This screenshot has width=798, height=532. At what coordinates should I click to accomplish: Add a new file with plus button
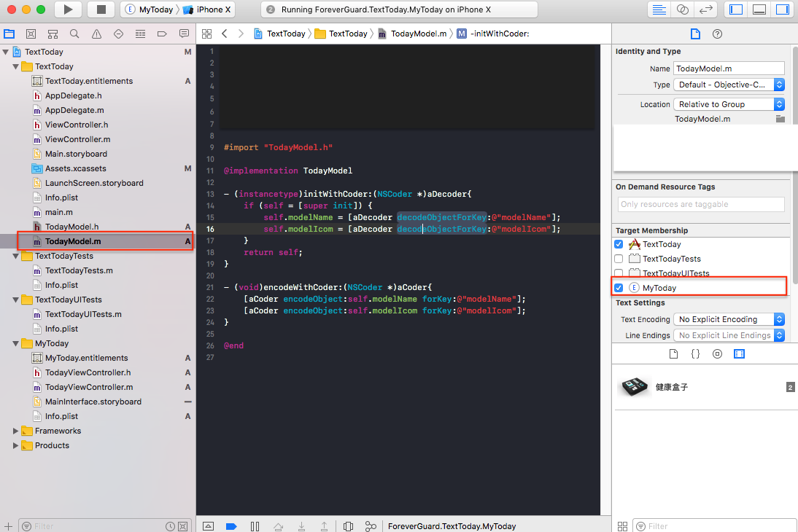8,526
